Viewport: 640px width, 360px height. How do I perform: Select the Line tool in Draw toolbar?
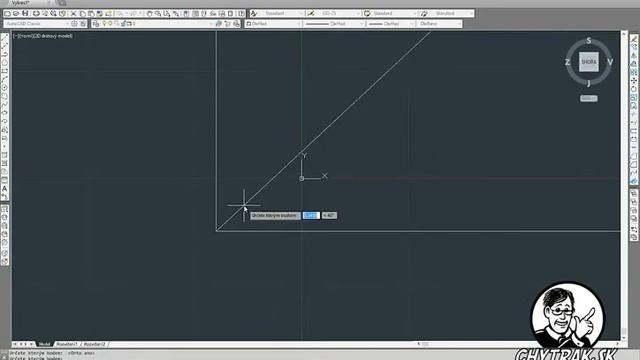pyautogui.click(x=4, y=38)
